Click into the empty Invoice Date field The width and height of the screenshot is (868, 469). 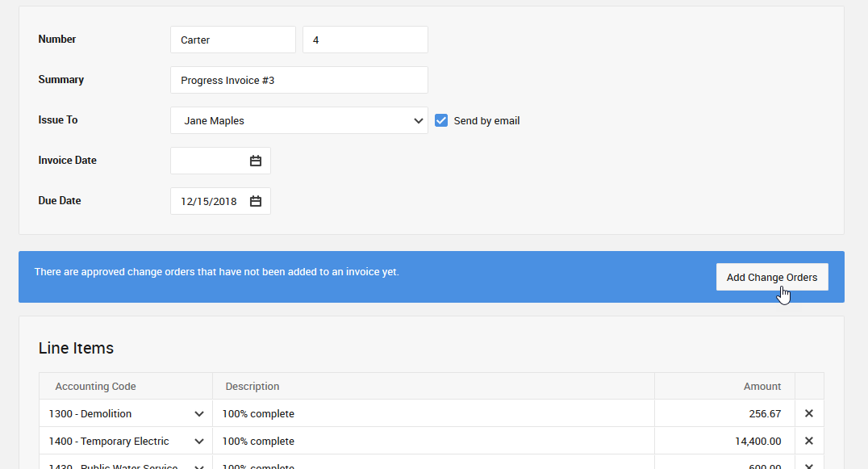(x=210, y=161)
